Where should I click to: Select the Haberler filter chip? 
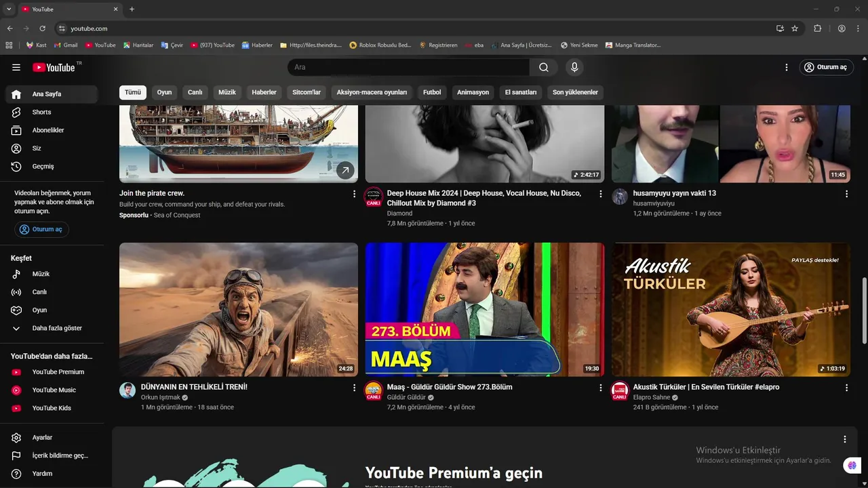coord(264,92)
